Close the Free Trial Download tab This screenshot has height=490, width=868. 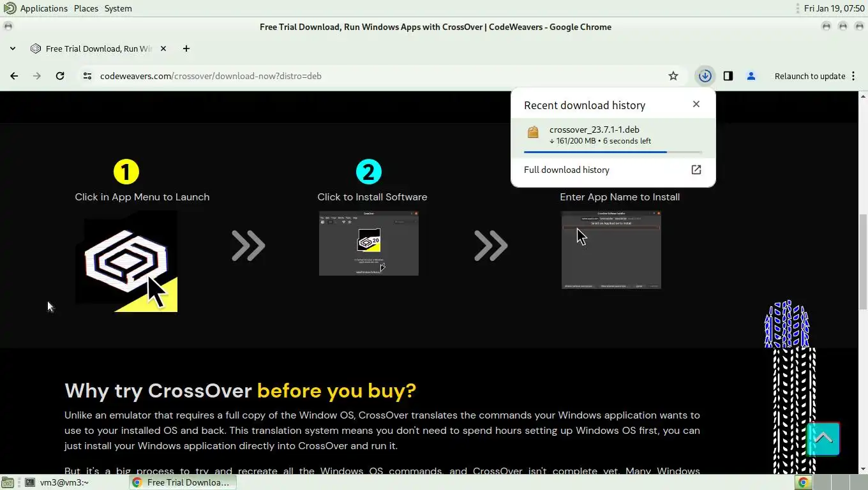coord(163,48)
